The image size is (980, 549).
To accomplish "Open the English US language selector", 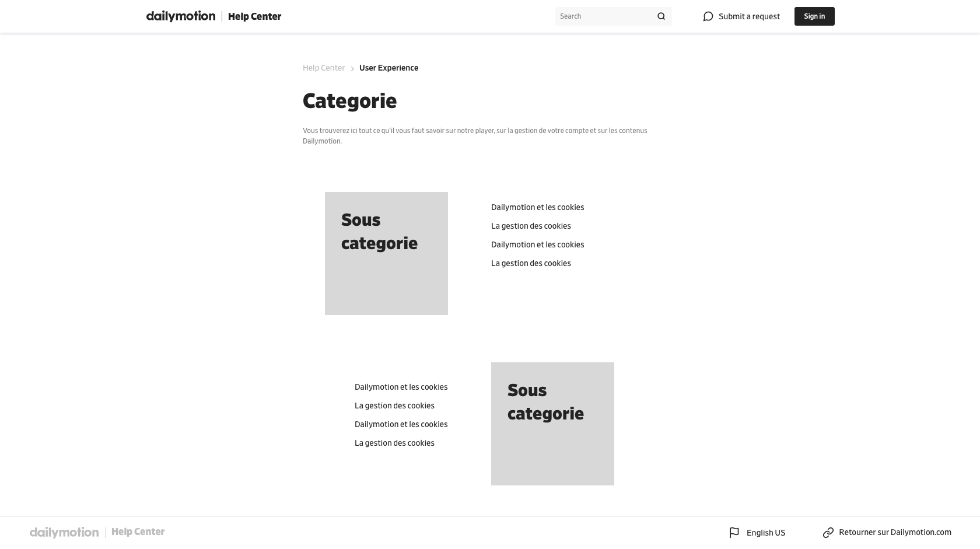I will [766, 533].
